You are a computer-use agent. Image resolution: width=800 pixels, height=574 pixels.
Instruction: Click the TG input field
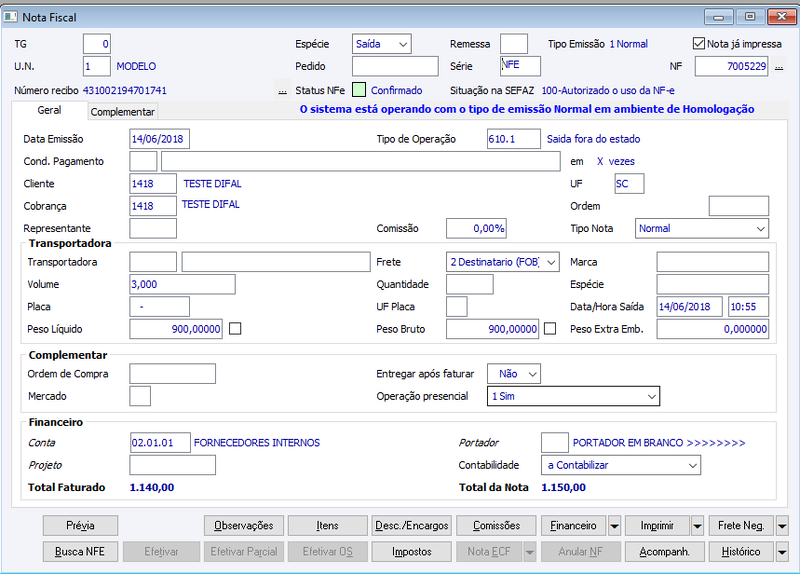[x=97, y=44]
